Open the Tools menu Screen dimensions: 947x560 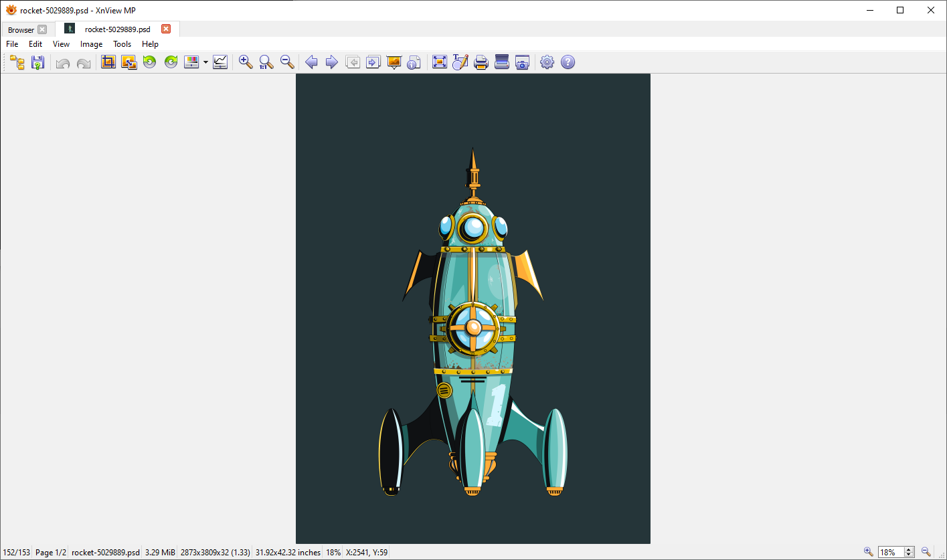pyautogui.click(x=122, y=44)
